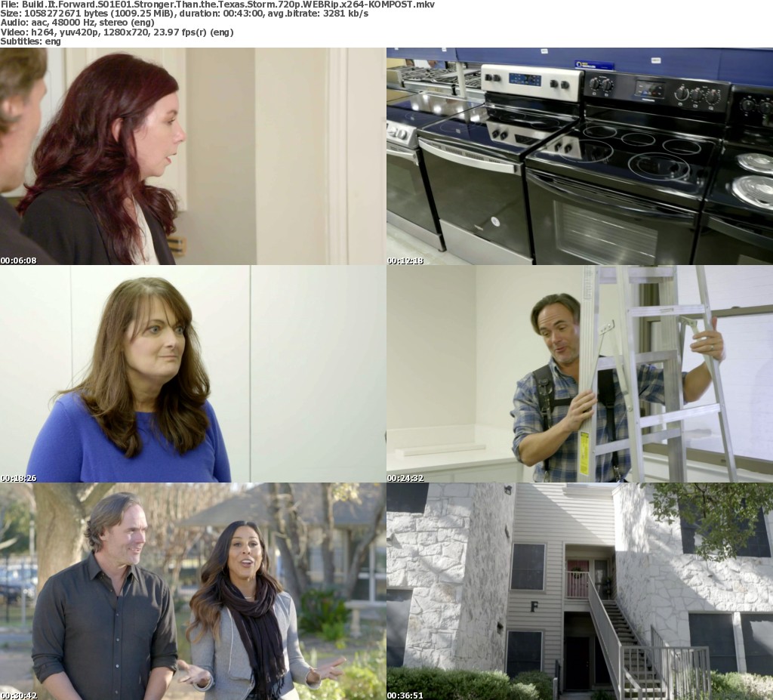Select the outdoor hosts couple thumbnail
Image resolution: width=773 pixels, height=700 pixels.
click(x=192, y=591)
